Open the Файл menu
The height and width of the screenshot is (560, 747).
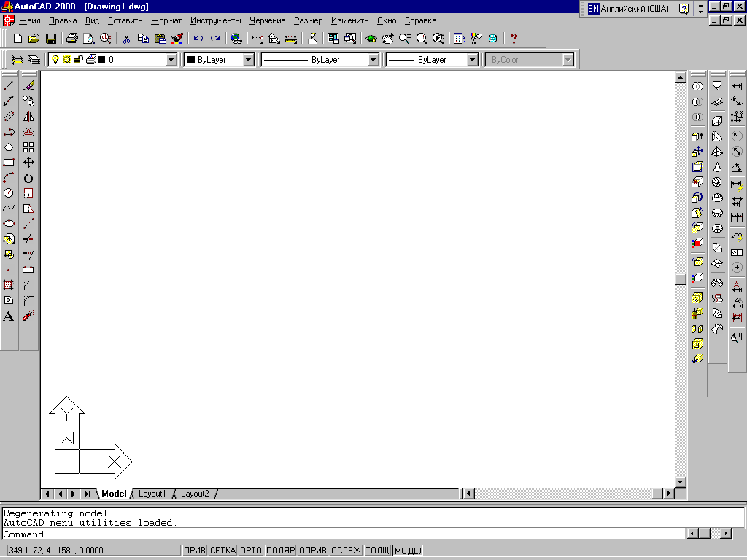(x=29, y=20)
